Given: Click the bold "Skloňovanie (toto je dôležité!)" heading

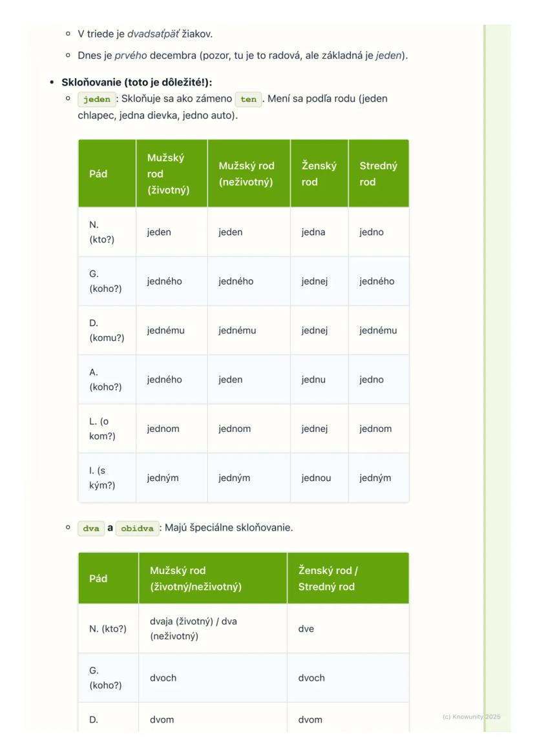Looking at the screenshot, I should 137,83.
